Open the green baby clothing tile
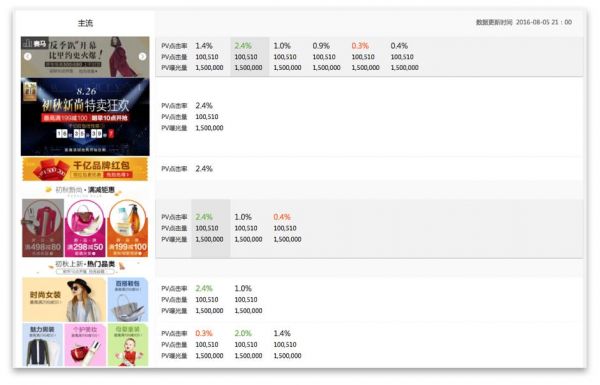Image resolution: width=600 pixels, height=385 pixels. (x=128, y=345)
